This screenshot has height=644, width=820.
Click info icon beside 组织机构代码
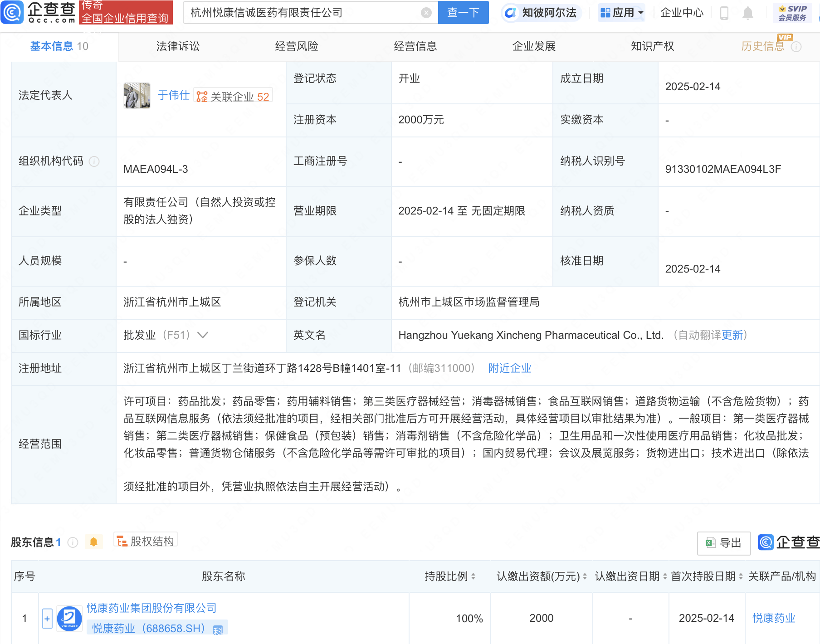(x=94, y=161)
